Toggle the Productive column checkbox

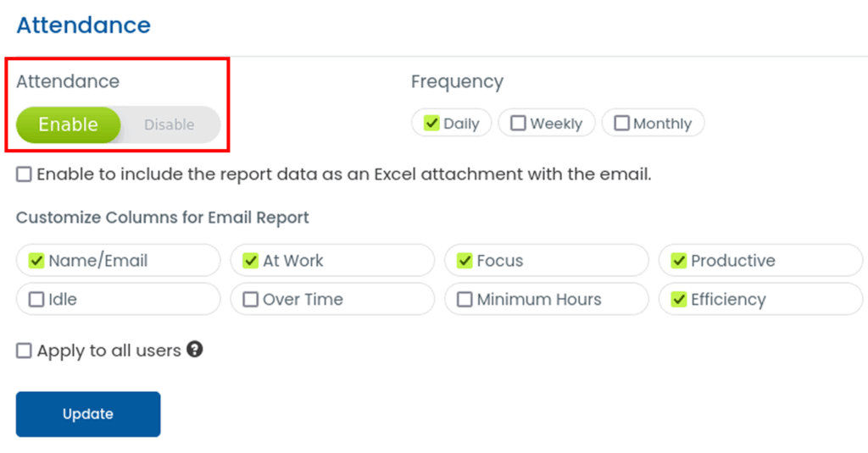679,261
